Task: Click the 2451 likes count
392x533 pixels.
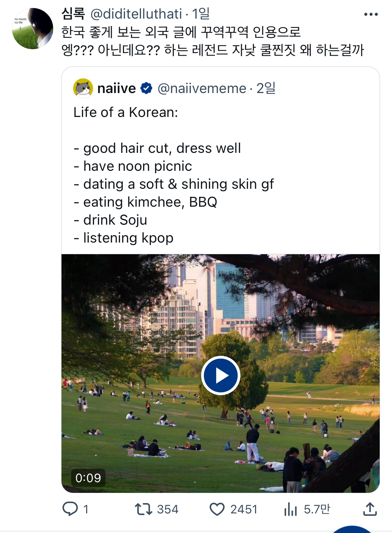Action: pyautogui.click(x=244, y=509)
